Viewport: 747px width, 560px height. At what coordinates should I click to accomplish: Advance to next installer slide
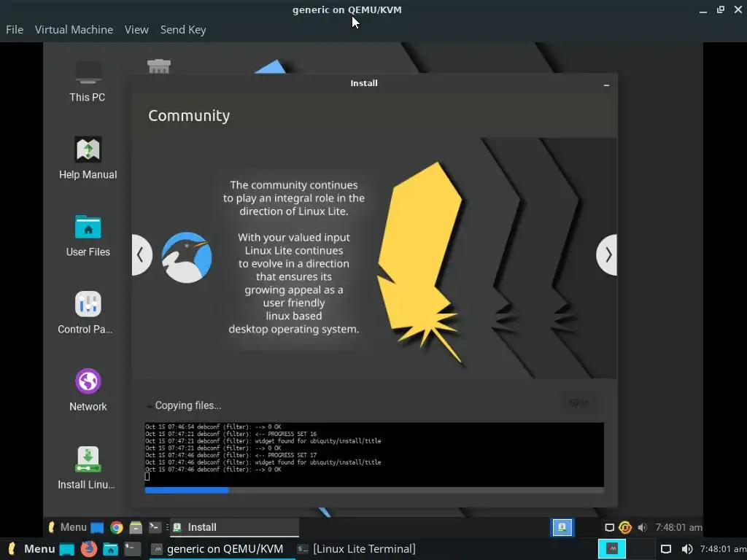click(608, 254)
